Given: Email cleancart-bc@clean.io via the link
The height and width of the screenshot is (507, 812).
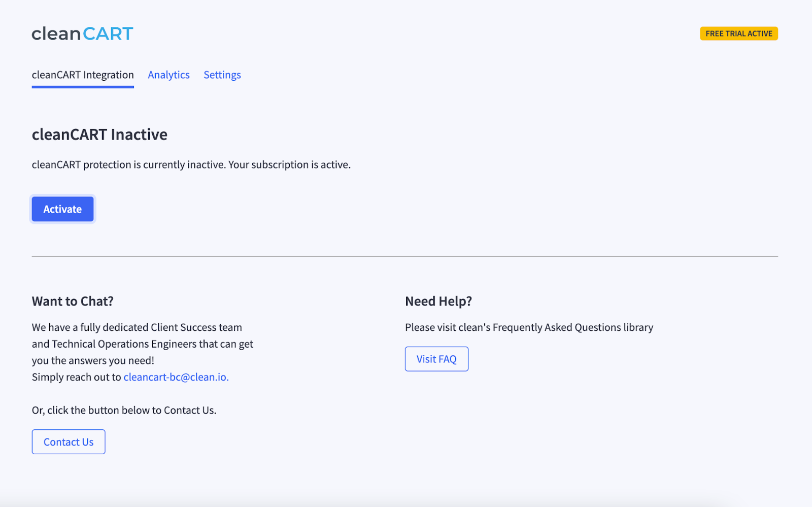Looking at the screenshot, I should tap(176, 377).
